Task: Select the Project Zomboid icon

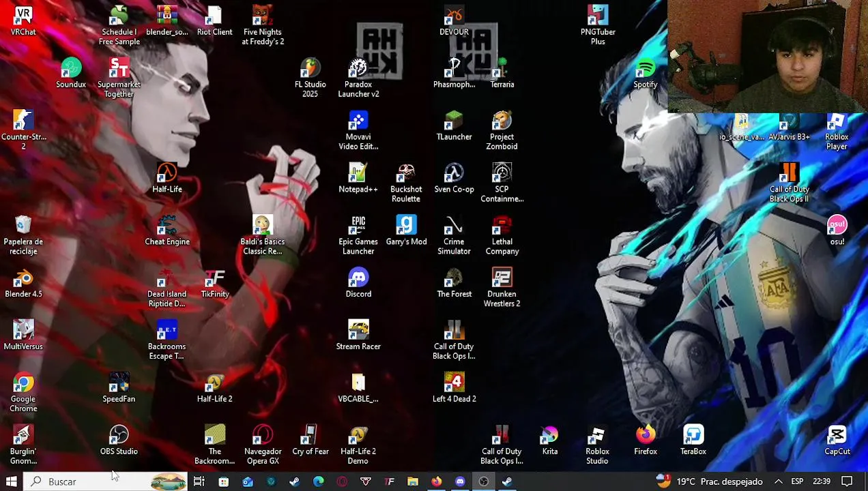Action: [502, 131]
